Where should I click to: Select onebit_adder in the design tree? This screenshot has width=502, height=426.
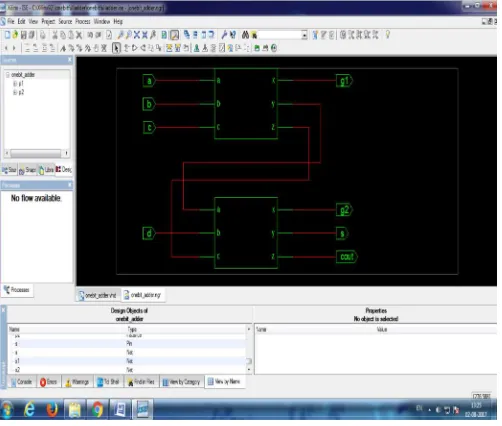tap(23, 75)
